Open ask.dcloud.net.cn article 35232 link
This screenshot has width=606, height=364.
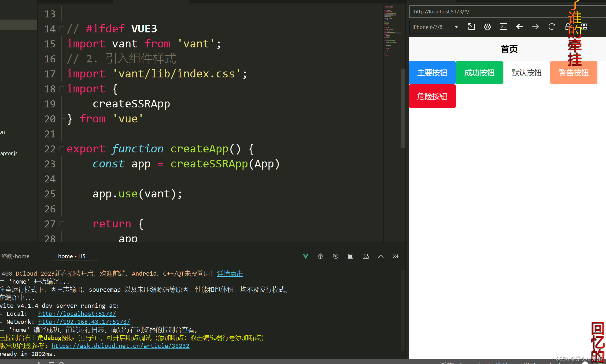click(120, 346)
